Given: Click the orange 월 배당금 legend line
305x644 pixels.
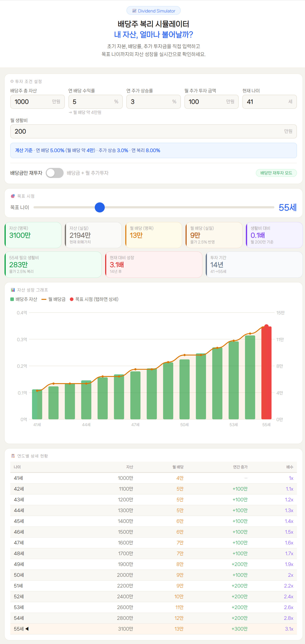Looking at the screenshot, I should [x=44, y=299].
